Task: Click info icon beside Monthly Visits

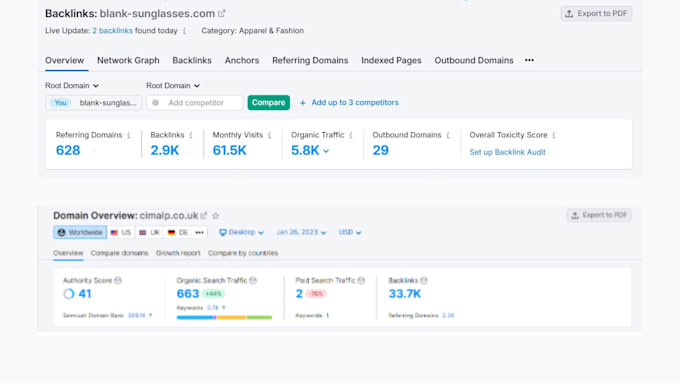Action: (270, 135)
